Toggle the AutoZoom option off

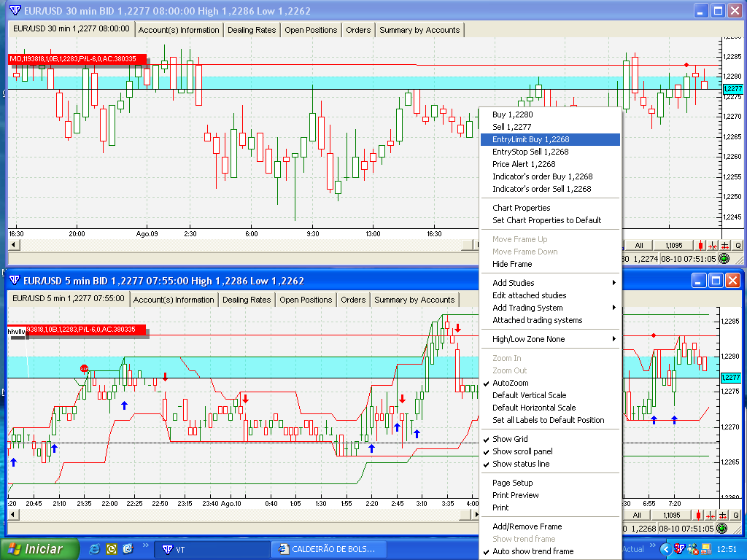[x=510, y=383]
